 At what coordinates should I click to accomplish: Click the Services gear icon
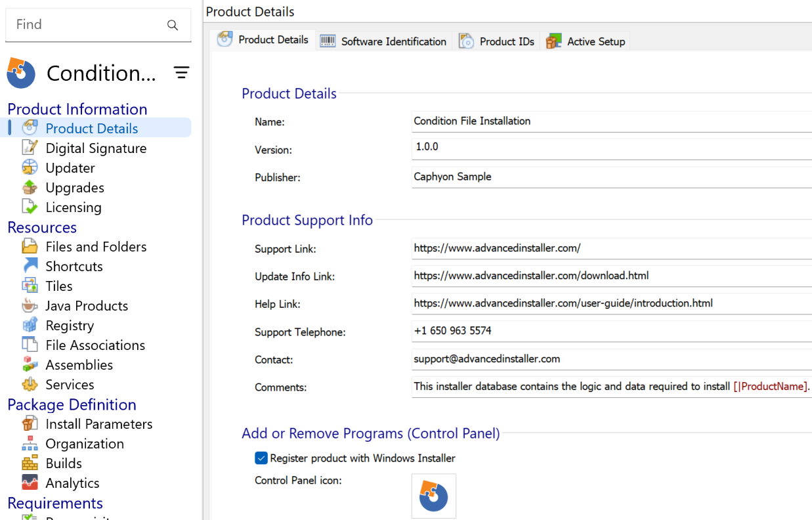point(30,384)
